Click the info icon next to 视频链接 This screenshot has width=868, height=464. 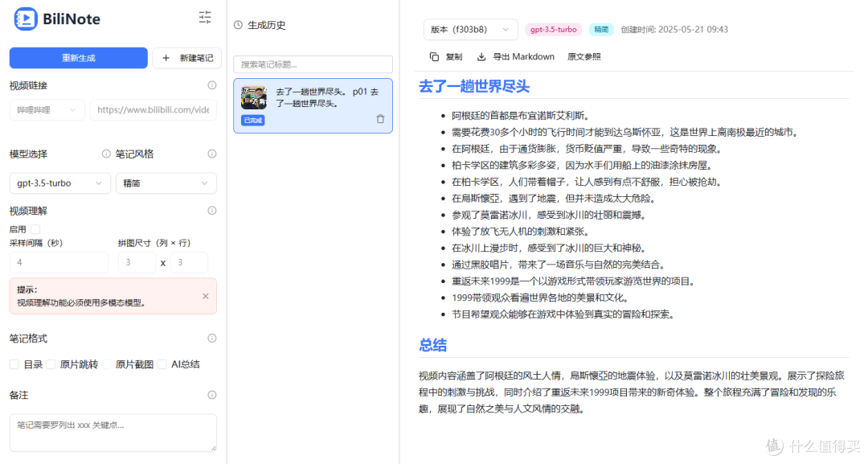tap(211, 84)
